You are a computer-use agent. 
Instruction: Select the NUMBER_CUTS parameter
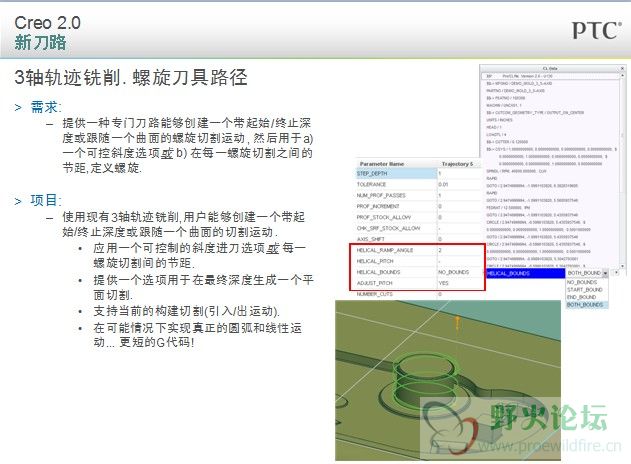pos(374,294)
